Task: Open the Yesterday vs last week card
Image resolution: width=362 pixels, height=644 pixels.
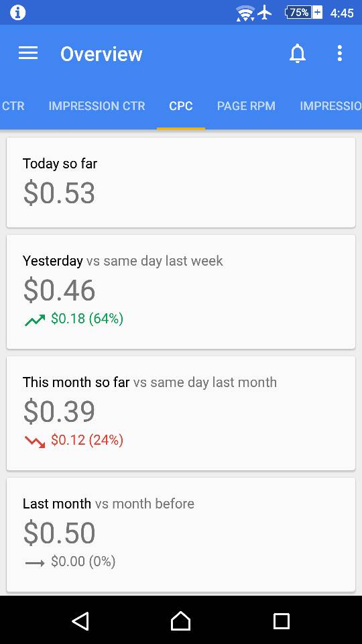Action: (x=181, y=292)
